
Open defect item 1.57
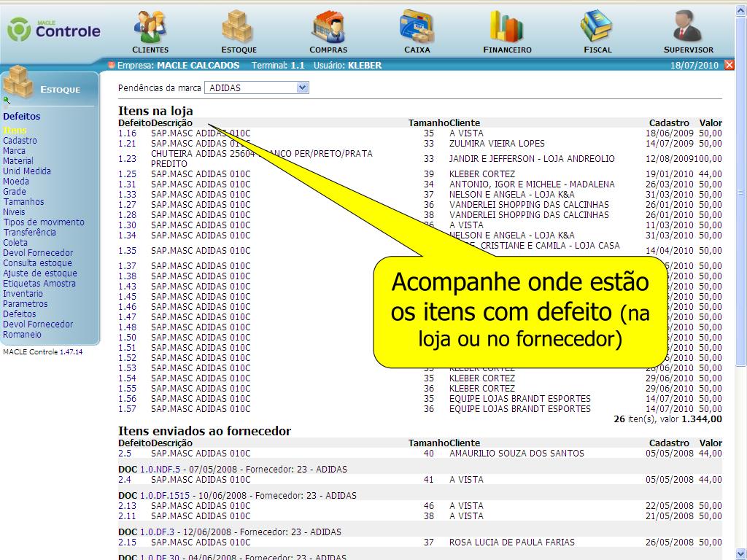127,409
